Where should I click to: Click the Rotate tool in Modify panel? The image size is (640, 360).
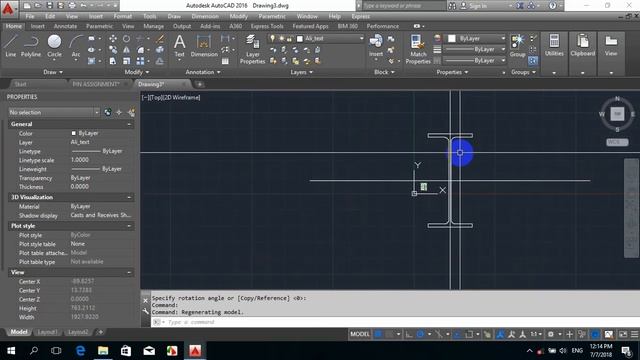coord(127,39)
